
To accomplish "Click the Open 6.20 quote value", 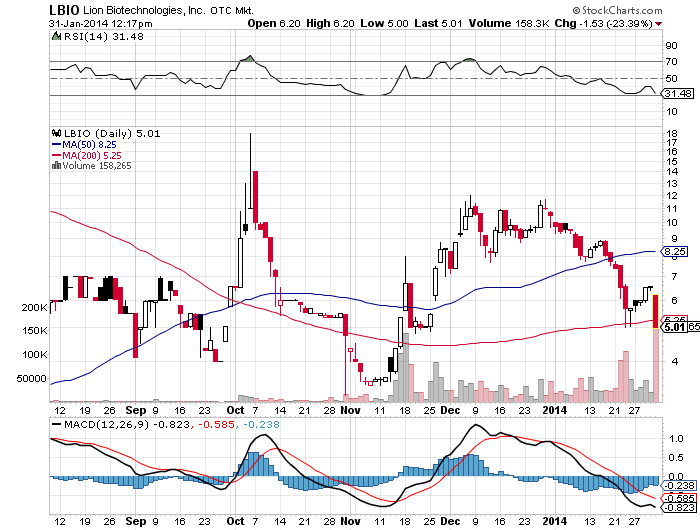I will pyautogui.click(x=274, y=23).
